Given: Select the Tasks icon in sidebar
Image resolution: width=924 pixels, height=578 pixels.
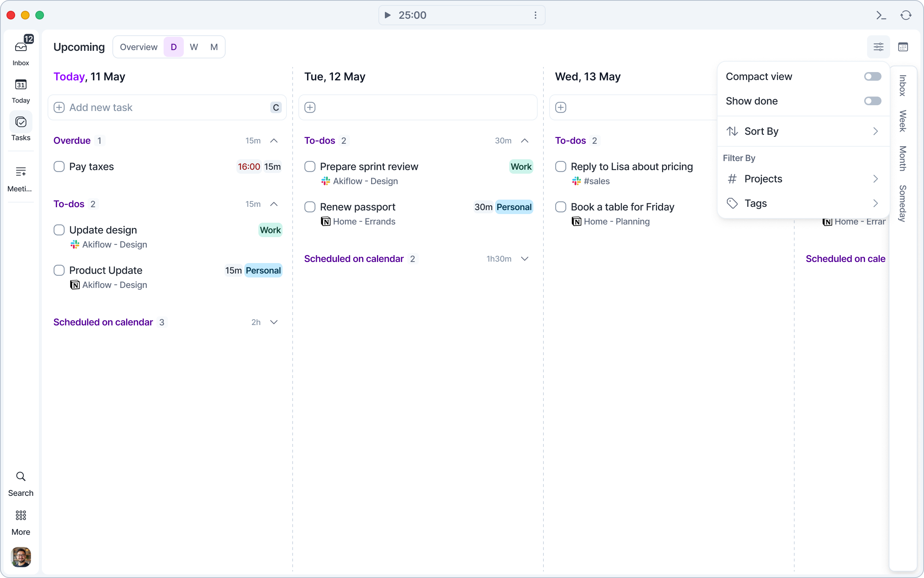Looking at the screenshot, I should point(21,122).
